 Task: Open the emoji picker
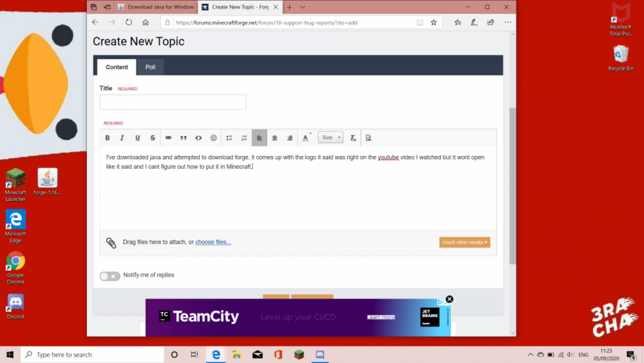[214, 138]
